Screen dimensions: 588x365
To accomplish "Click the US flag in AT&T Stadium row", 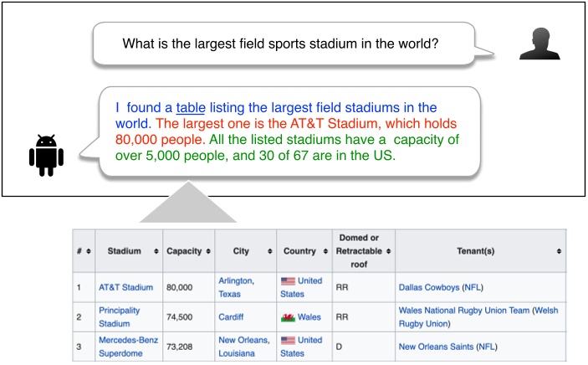I will [x=289, y=281].
